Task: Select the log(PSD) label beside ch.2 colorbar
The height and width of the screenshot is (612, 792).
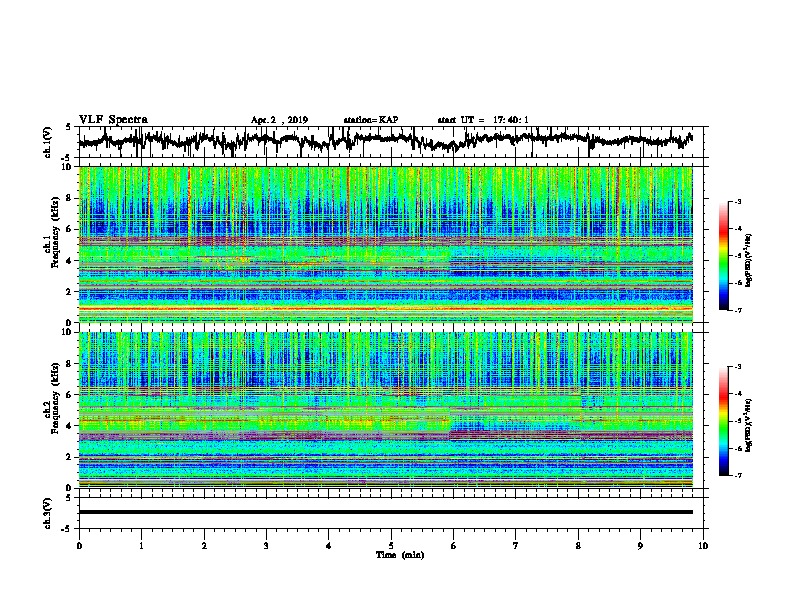Action: pyautogui.click(x=749, y=425)
